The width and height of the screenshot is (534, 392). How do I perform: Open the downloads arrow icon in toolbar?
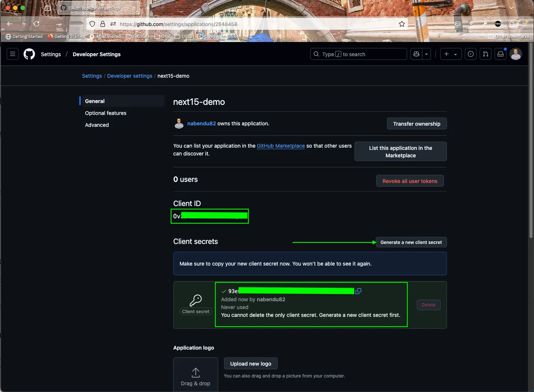pyautogui.click(x=471, y=24)
